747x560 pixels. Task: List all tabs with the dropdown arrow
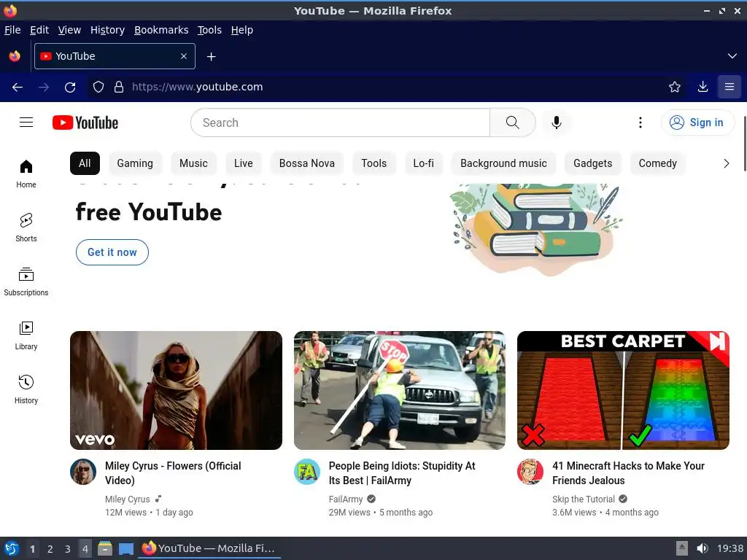click(732, 56)
